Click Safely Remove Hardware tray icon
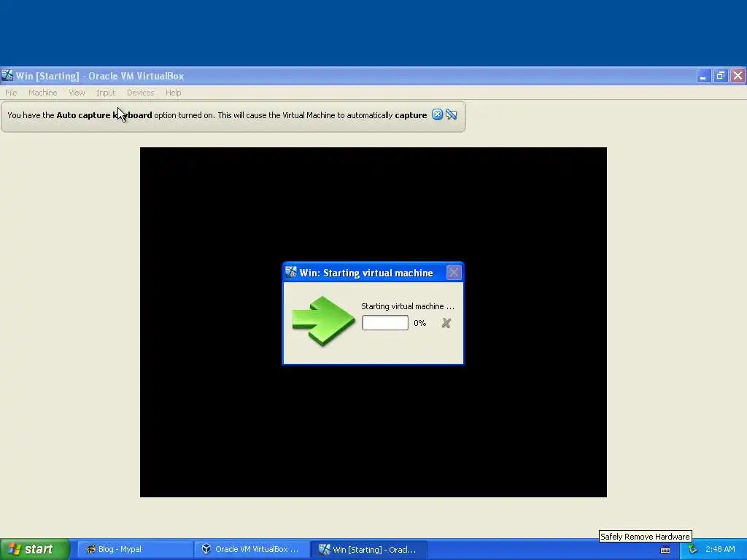Image resolution: width=747 pixels, height=560 pixels. (x=692, y=549)
